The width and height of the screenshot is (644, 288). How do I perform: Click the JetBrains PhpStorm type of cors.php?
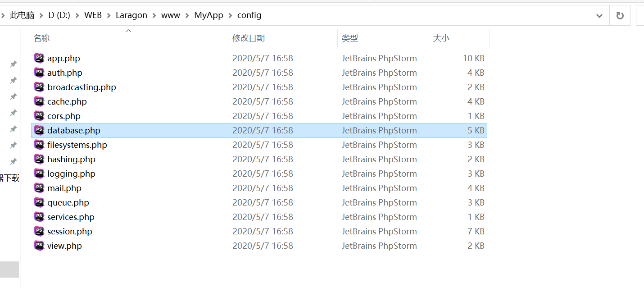(379, 116)
